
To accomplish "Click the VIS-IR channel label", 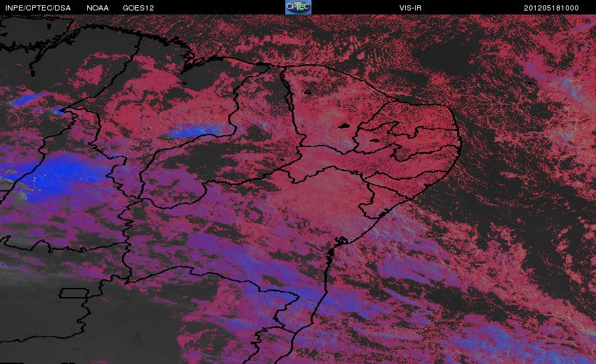I will [410, 8].
